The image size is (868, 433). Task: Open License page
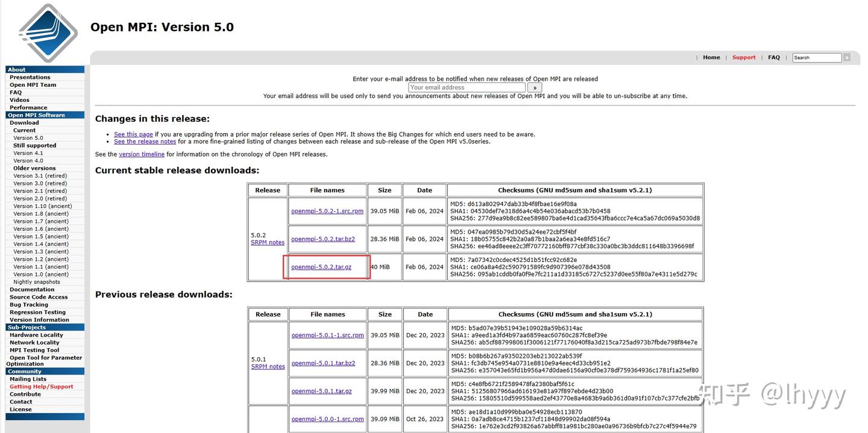pos(20,410)
